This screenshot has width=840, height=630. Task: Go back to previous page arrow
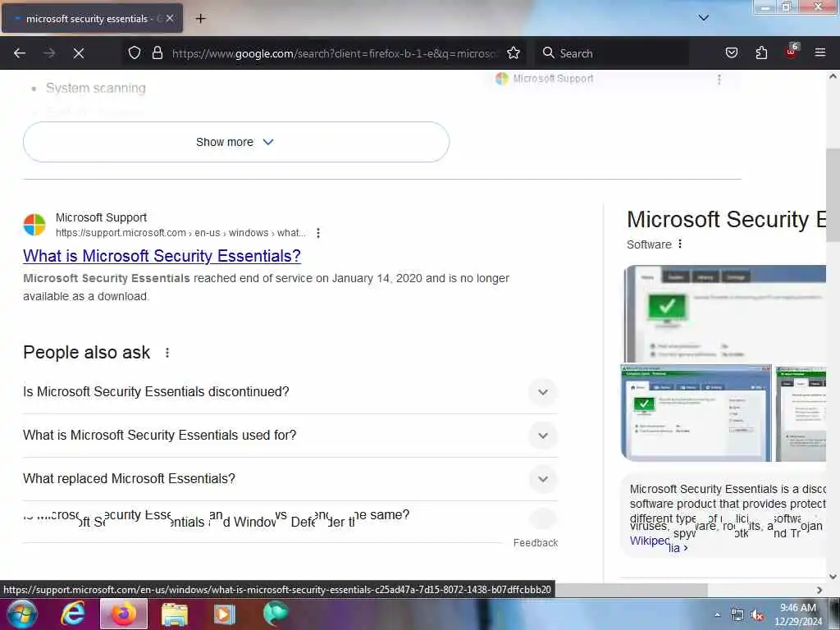pyautogui.click(x=20, y=53)
